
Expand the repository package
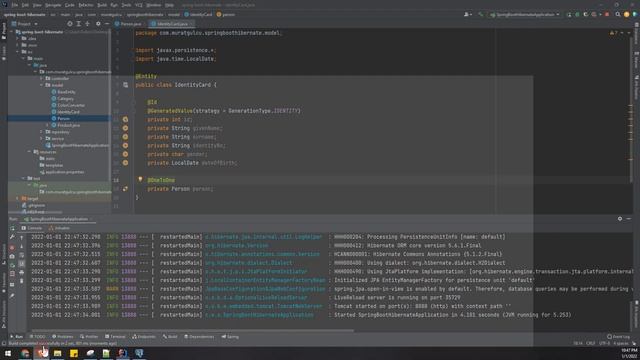[x=41, y=132]
